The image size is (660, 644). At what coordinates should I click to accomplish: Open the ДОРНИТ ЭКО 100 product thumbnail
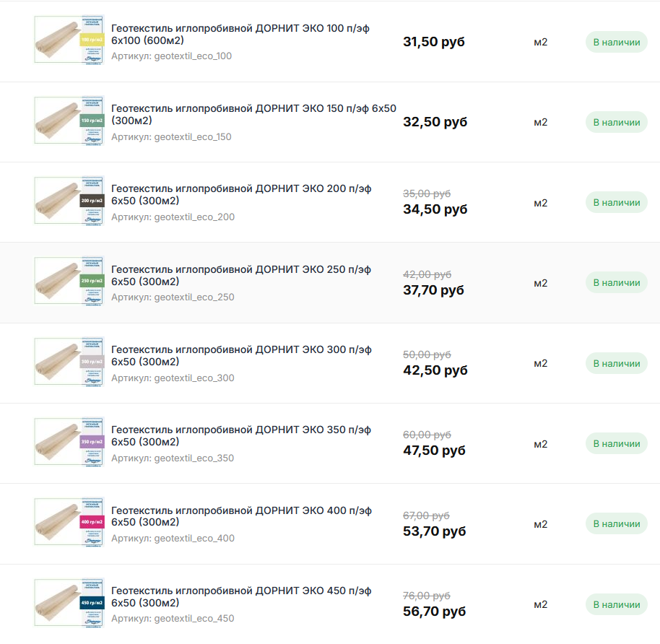pos(69,40)
